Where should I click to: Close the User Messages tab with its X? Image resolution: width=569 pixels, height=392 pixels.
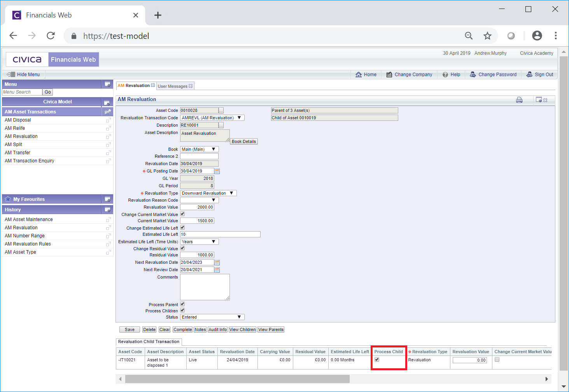[x=191, y=86]
